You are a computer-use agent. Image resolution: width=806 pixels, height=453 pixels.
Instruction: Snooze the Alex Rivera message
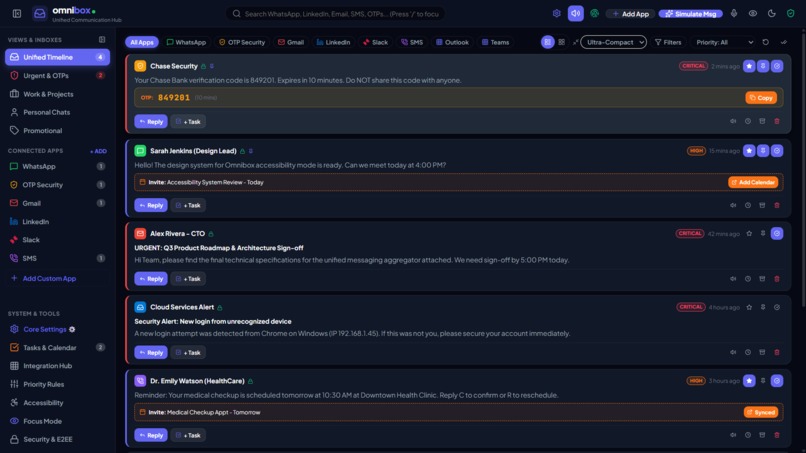point(748,279)
